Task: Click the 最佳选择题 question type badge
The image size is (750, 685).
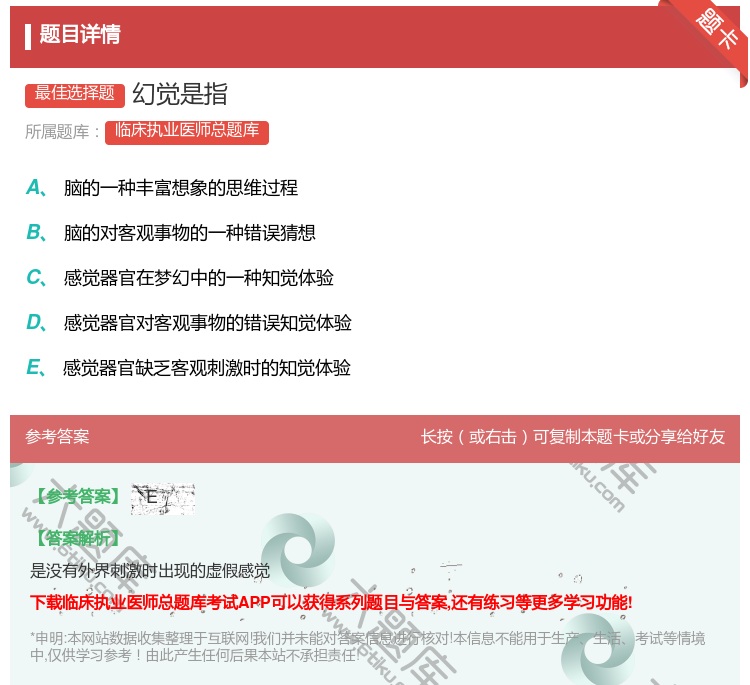Action: 75,94
